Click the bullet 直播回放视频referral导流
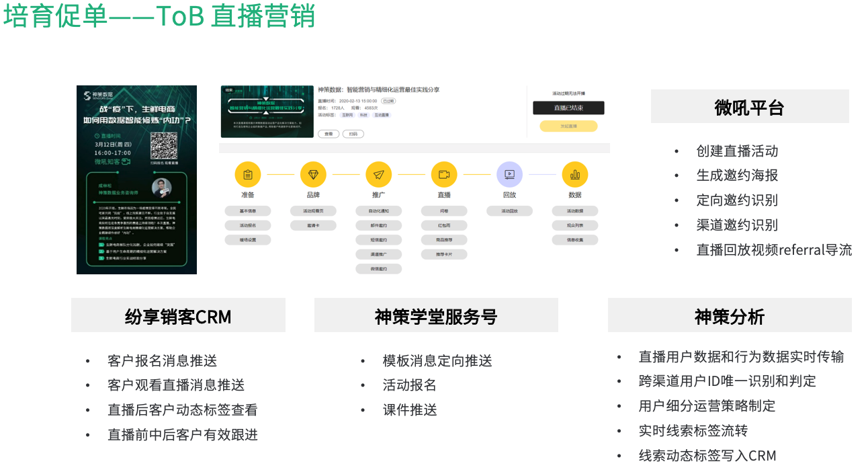Image resolution: width=868 pixels, height=474 pixels. click(775, 249)
